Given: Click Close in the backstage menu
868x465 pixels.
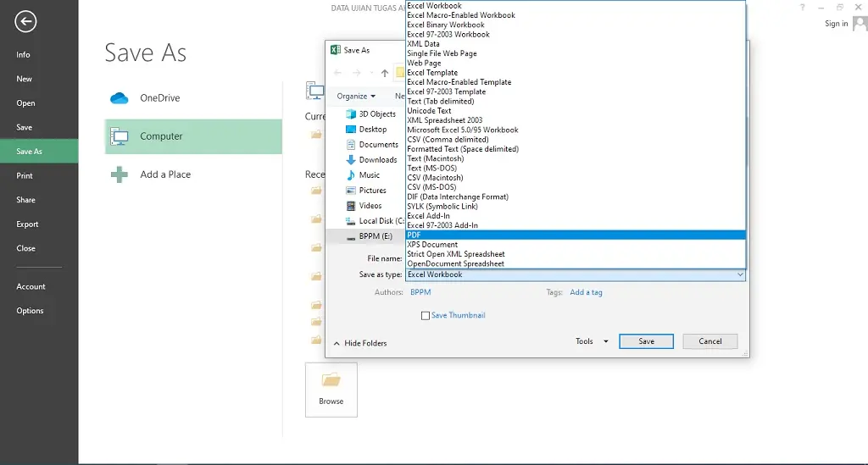Looking at the screenshot, I should (39, 248).
